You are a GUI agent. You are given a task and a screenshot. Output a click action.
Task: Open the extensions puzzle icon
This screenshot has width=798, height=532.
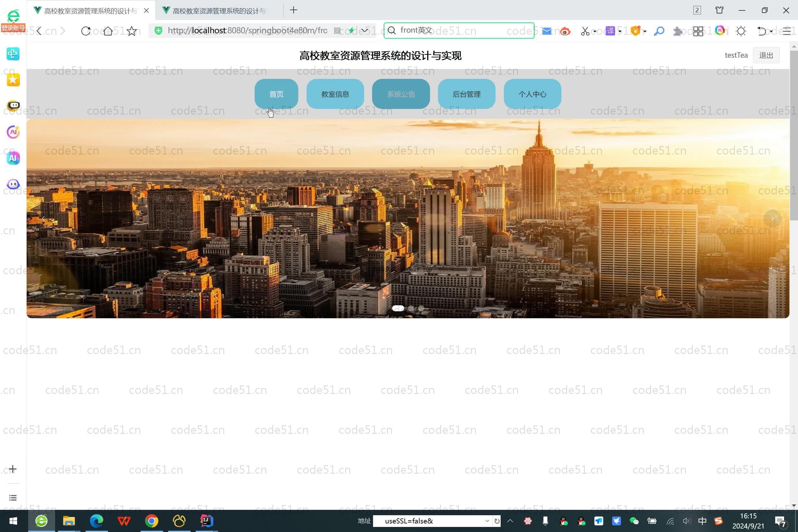click(x=678, y=31)
